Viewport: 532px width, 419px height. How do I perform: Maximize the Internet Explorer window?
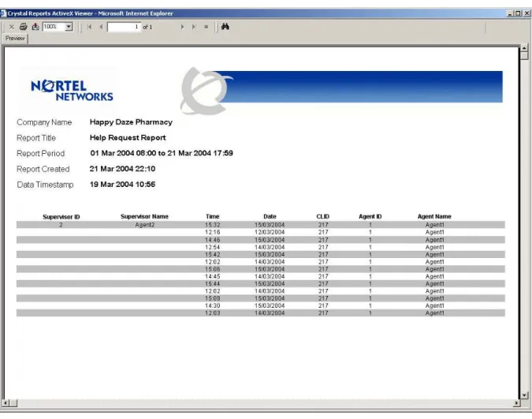518,13
